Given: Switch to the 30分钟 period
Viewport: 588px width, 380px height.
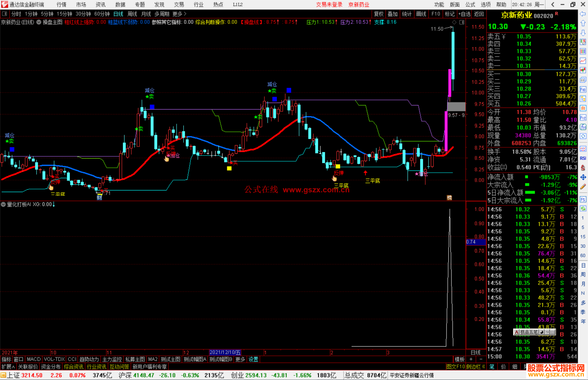Looking at the screenshot, I should click(x=83, y=14).
